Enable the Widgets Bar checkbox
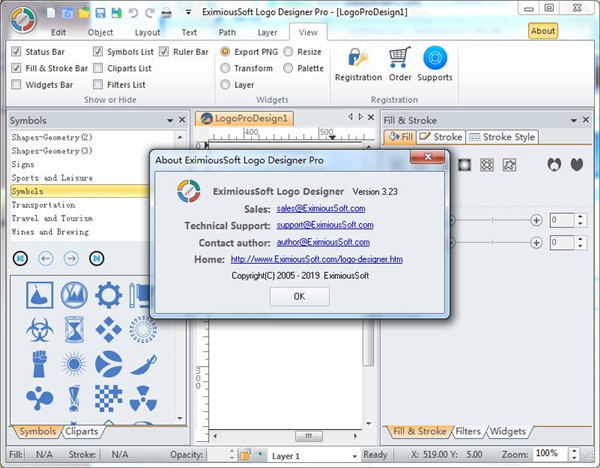This screenshot has width=600, height=468. click(16, 85)
